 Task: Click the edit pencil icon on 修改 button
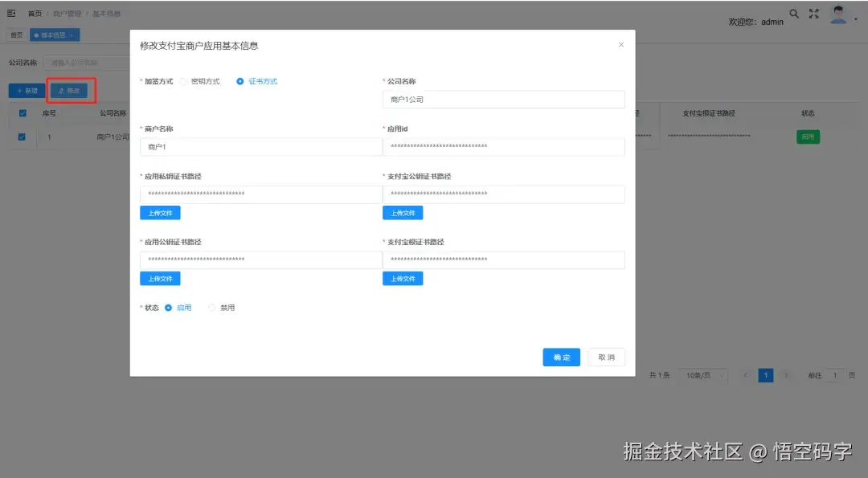[x=62, y=91]
